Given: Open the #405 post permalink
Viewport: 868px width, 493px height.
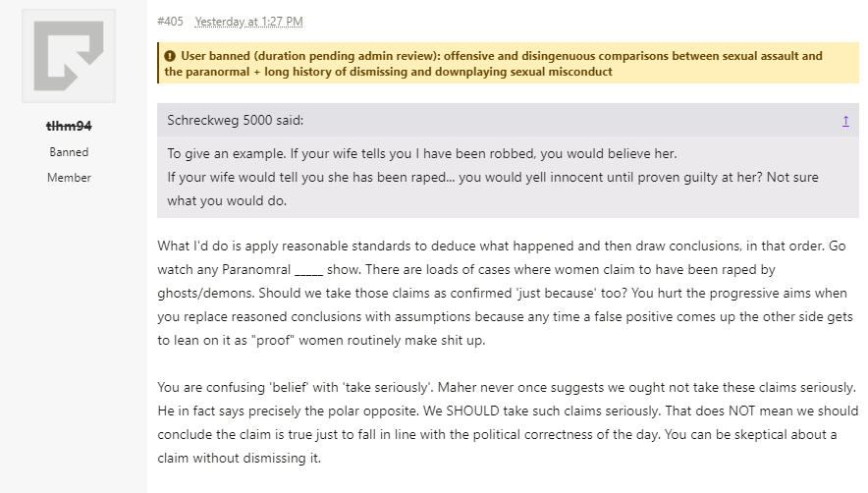Looking at the screenshot, I should coord(170,21).
